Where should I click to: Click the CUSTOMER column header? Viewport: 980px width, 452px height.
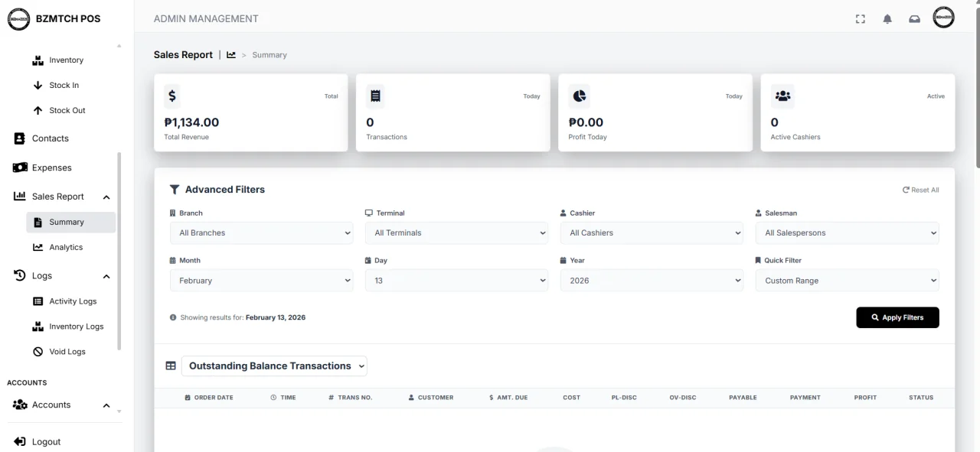coord(431,398)
